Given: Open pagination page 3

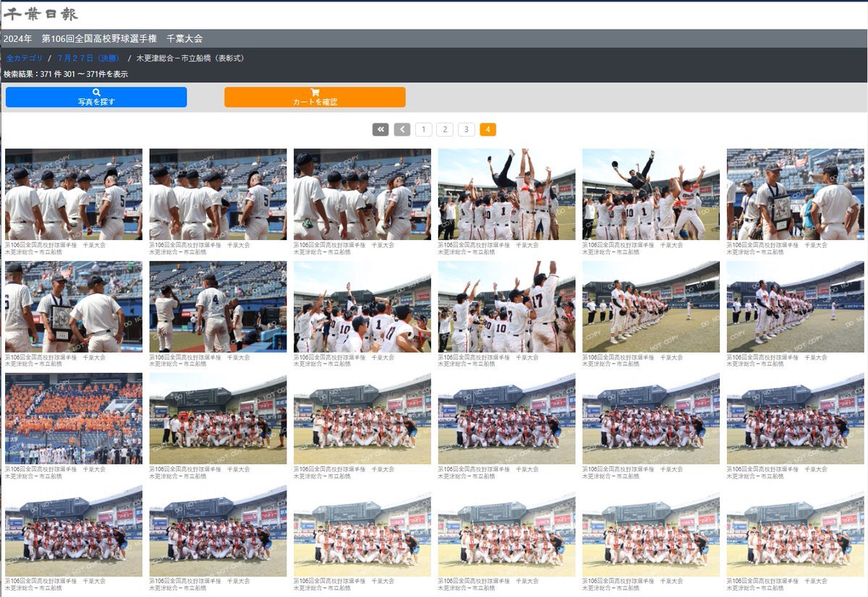Looking at the screenshot, I should point(467,129).
